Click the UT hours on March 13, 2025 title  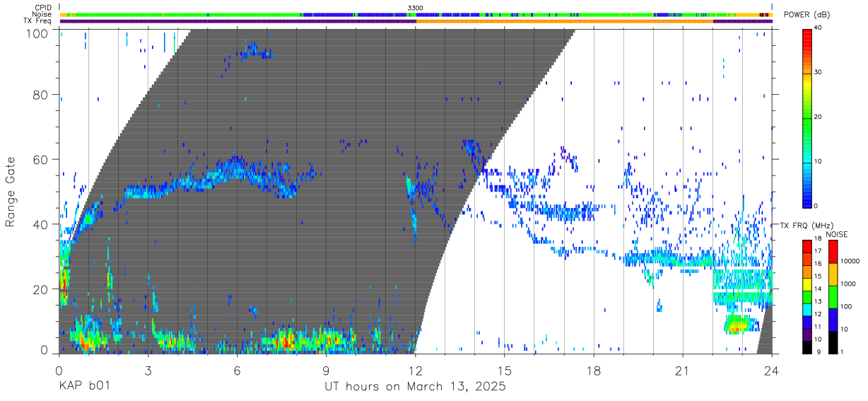click(x=416, y=388)
